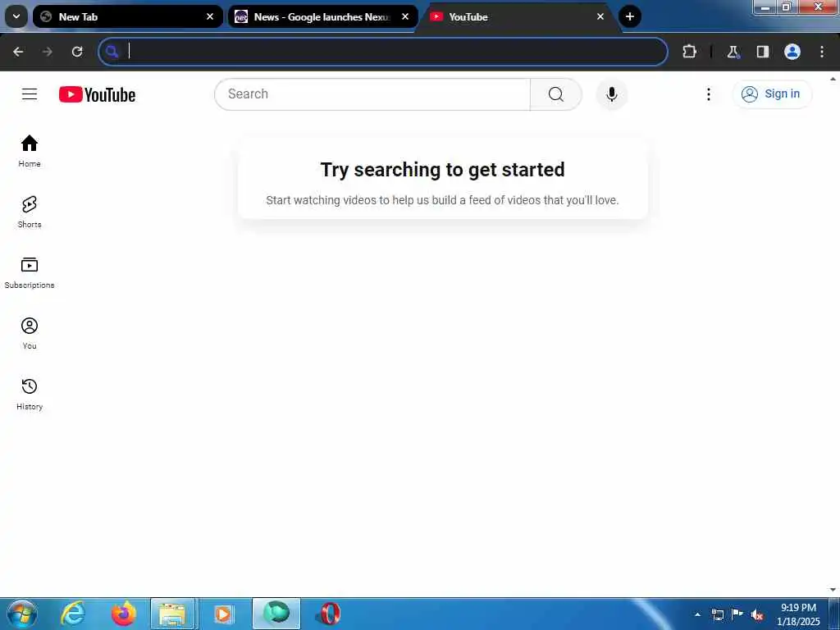Click the 'Try searching to get started' heading
840x630 pixels.
point(442,170)
